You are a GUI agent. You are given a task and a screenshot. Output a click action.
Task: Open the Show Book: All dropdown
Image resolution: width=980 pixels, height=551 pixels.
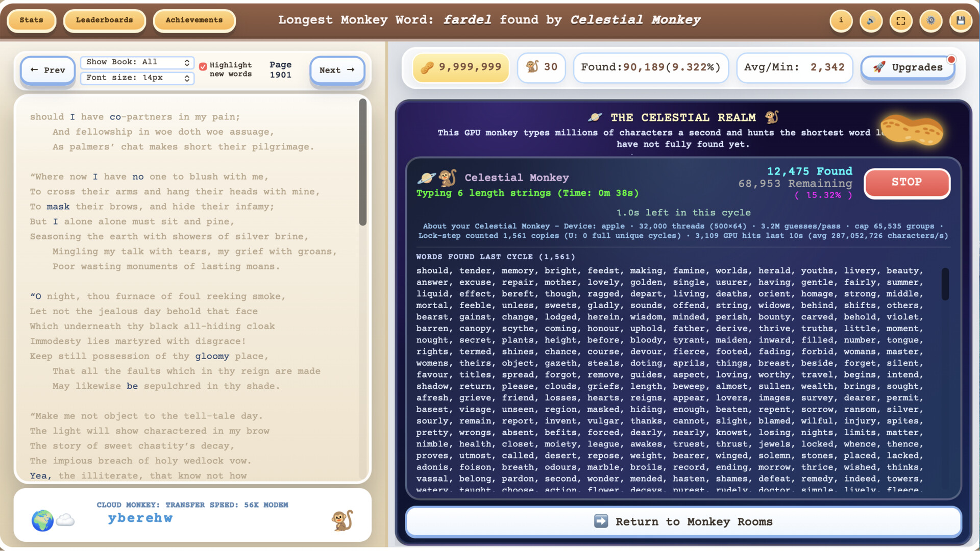[x=137, y=62]
